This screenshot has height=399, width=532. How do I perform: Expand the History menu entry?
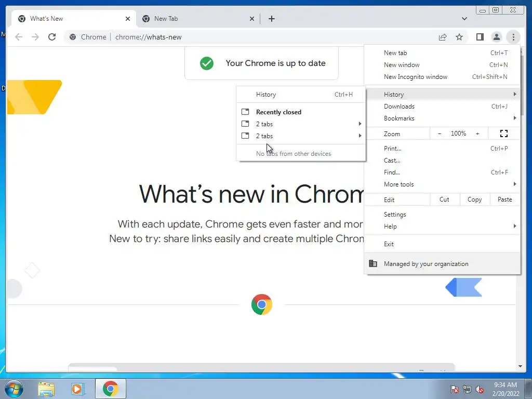(x=443, y=95)
